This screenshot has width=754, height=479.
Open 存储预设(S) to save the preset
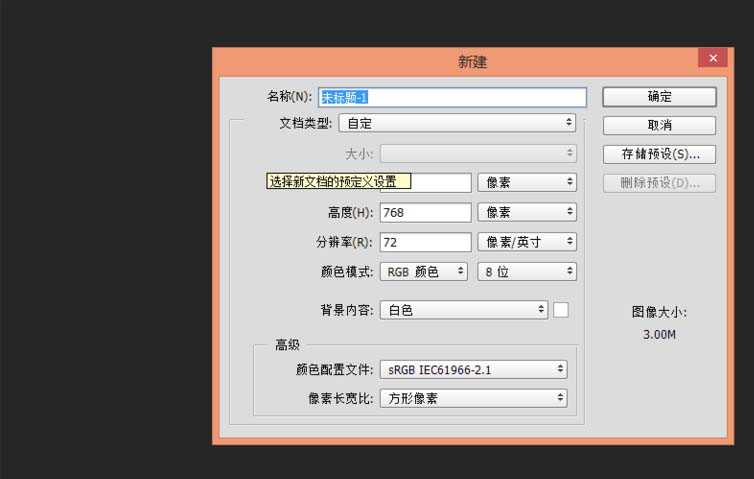[x=659, y=154]
